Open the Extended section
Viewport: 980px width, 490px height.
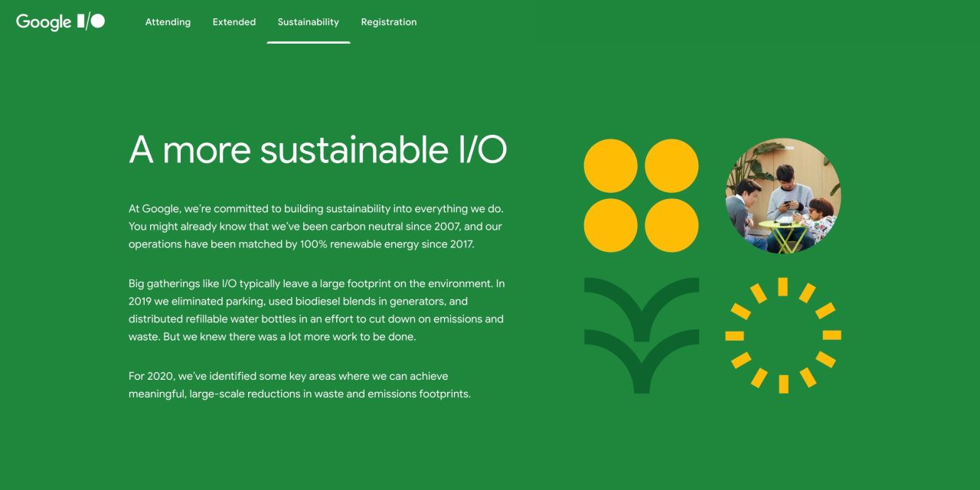click(234, 22)
